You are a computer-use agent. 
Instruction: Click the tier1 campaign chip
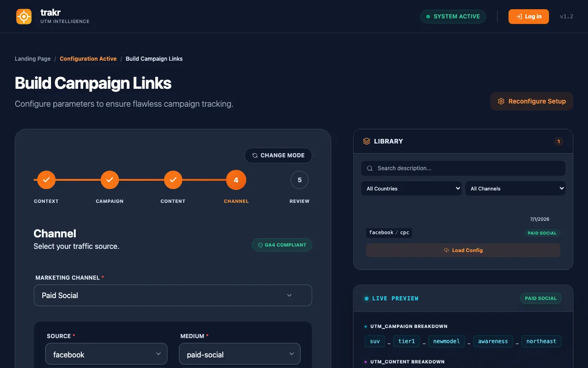407,341
